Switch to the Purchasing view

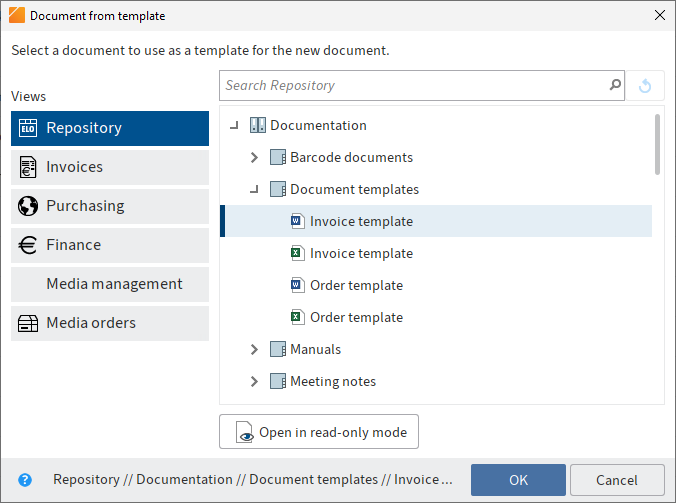pos(110,206)
